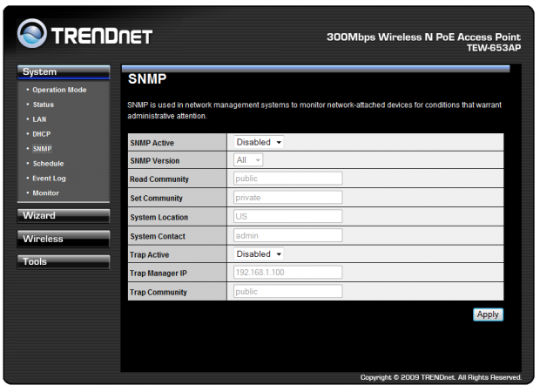
Task: Open the Status page link
Action: pos(43,105)
